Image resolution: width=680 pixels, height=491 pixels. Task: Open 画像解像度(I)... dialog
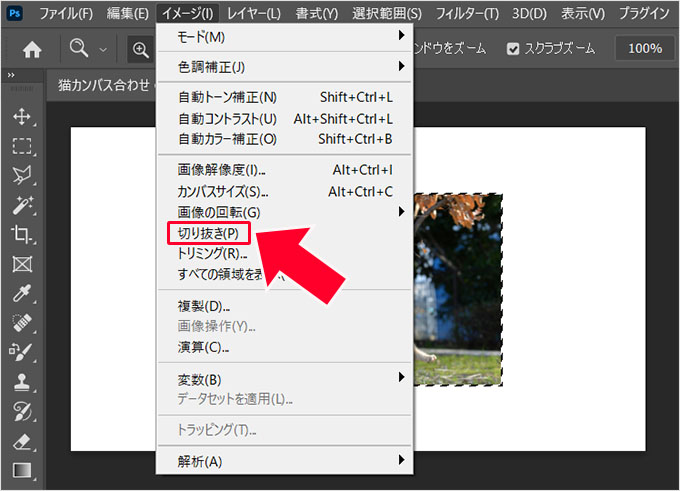tap(284, 170)
